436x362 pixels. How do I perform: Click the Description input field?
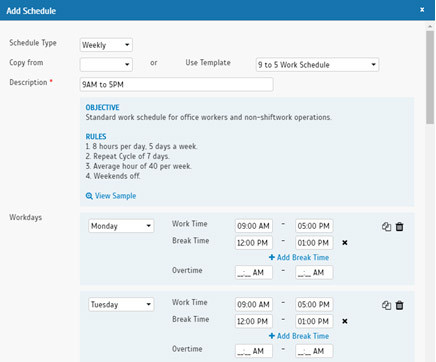pos(177,84)
